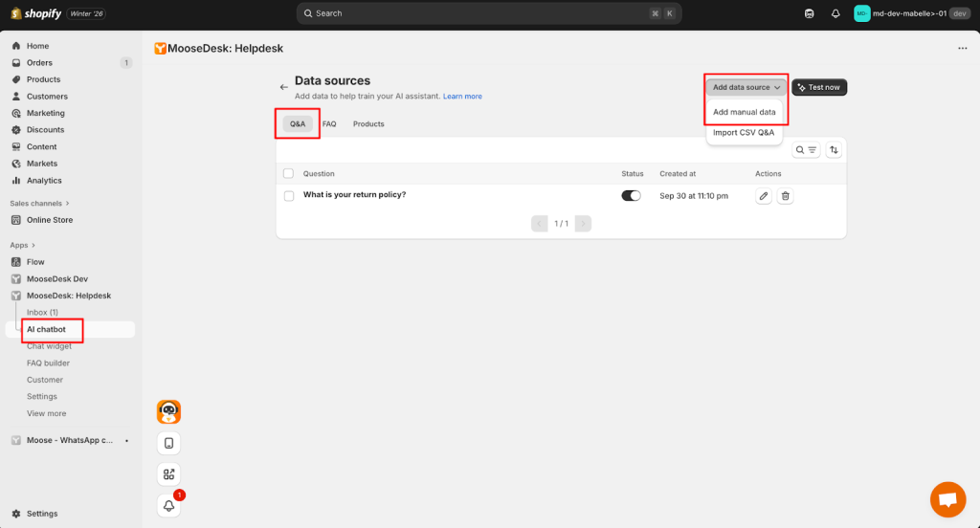The width and height of the screenshot is (980, 528).
Task: Click the back arrow beside Data sources
Action: [x=283, y=87]
